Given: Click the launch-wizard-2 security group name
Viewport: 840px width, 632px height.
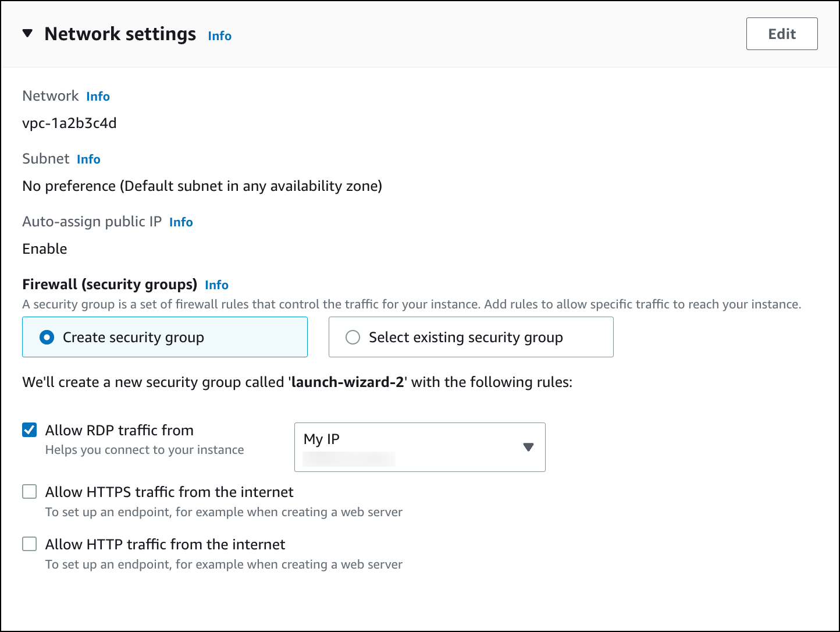Looking at the screenshot, I should coord(347,382).
